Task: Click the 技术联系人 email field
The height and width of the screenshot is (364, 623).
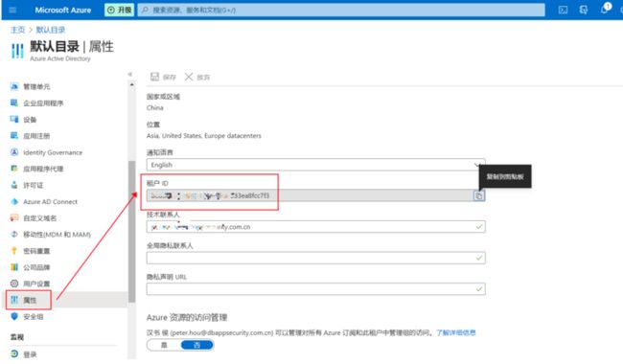Action: [316, 227]
